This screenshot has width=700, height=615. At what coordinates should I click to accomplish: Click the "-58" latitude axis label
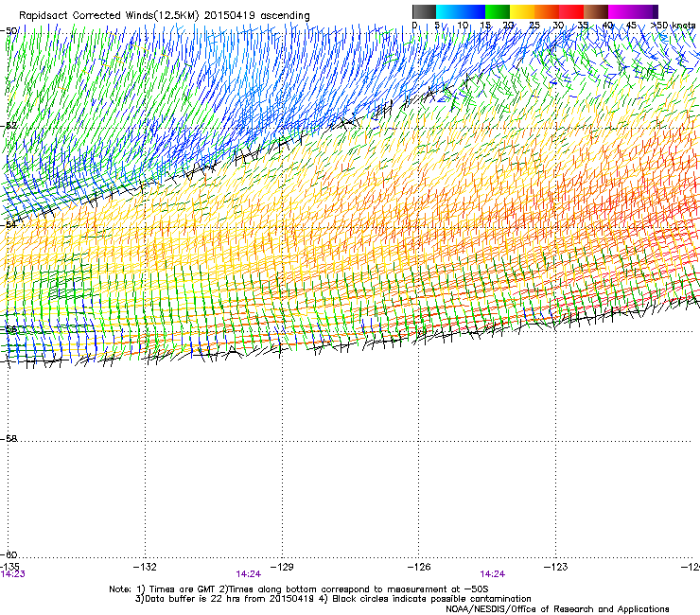coord(9,439)
